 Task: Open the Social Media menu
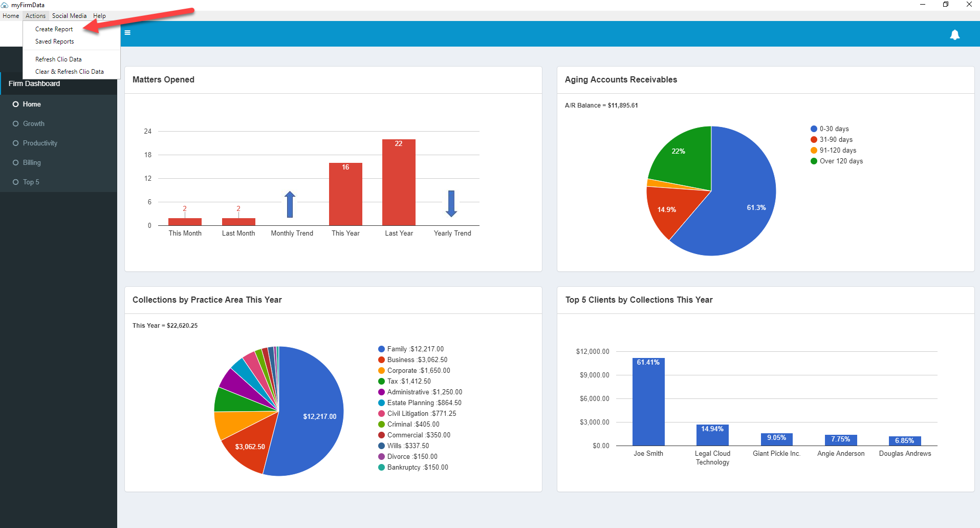(x=69, y=16)
